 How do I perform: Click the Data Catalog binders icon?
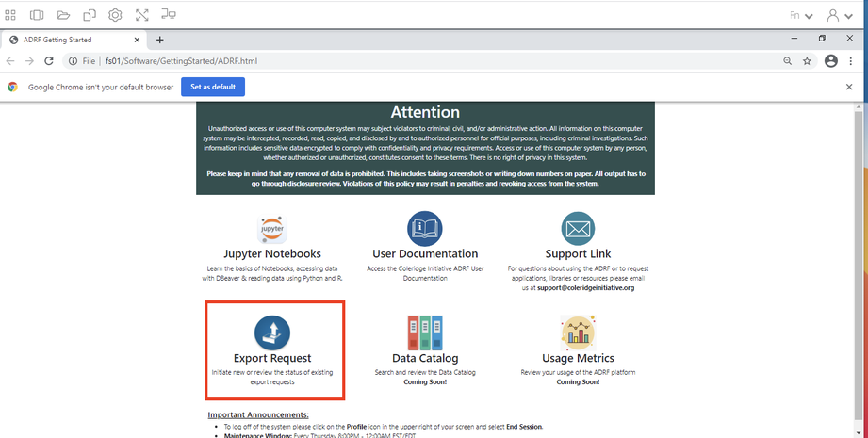coord(425,333)
